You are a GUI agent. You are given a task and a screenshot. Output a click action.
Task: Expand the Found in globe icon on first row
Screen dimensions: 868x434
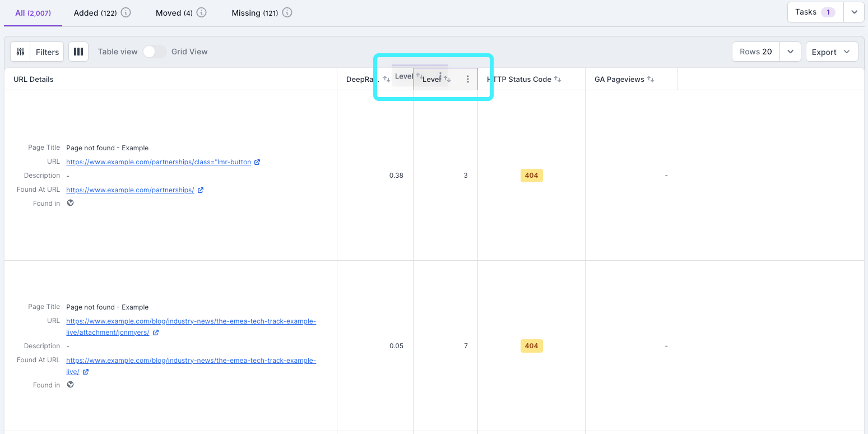click(x=70, y=203)
